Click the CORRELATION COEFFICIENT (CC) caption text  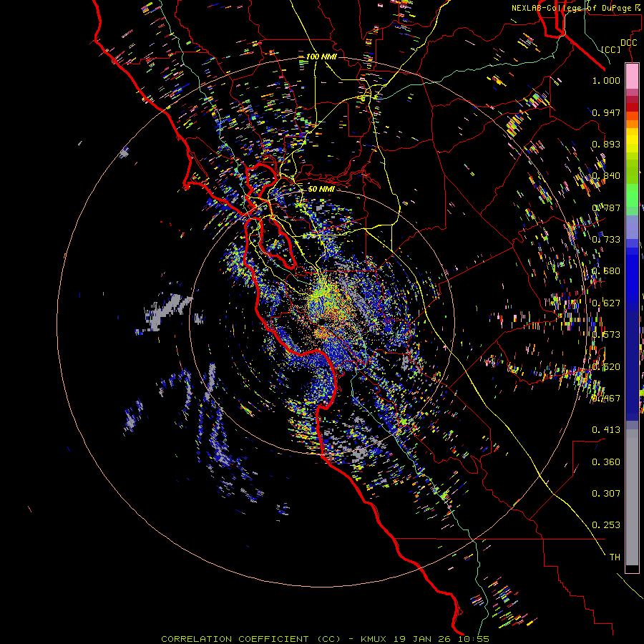[251, 639]
